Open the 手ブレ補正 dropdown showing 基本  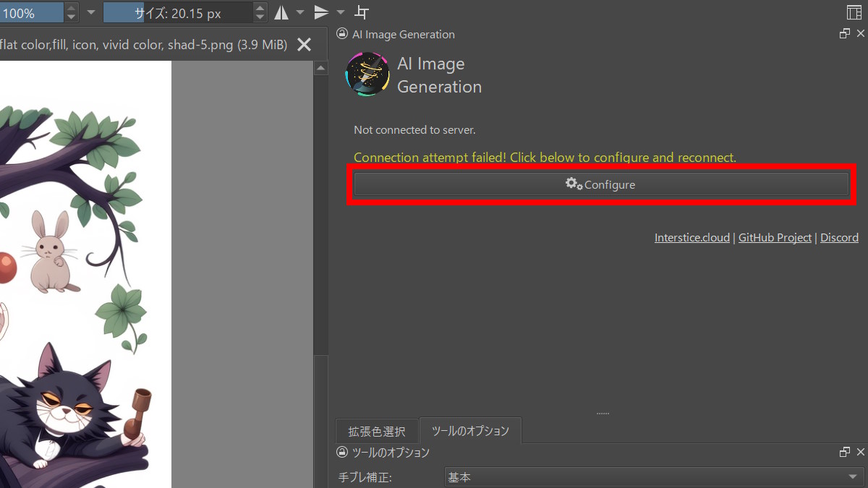pyautogui.click(x=653, y=477)
